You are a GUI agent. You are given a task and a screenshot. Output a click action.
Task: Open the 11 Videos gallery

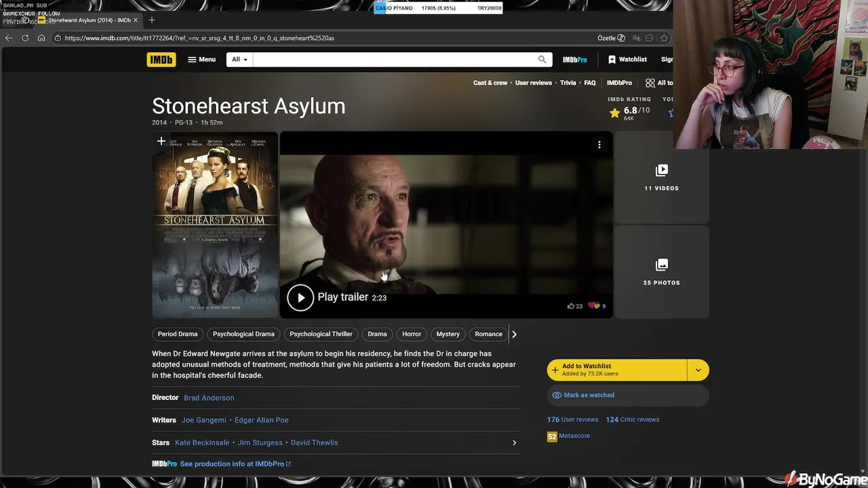pyautogui.click(x=661, y=178)
